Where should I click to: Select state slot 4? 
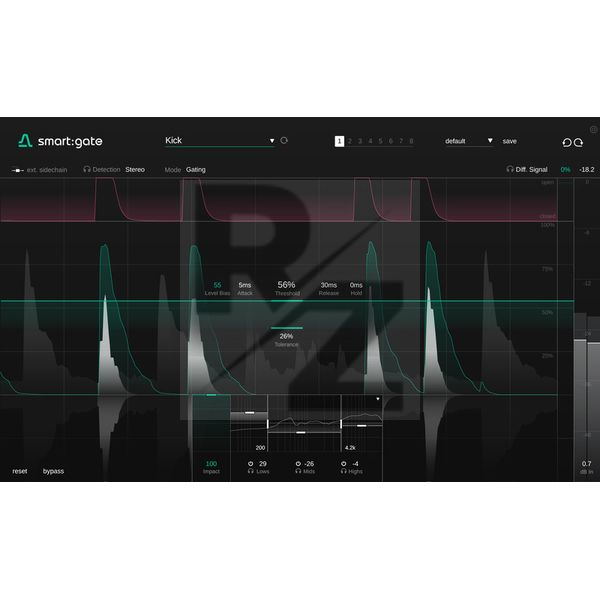(x=370, y=141)
